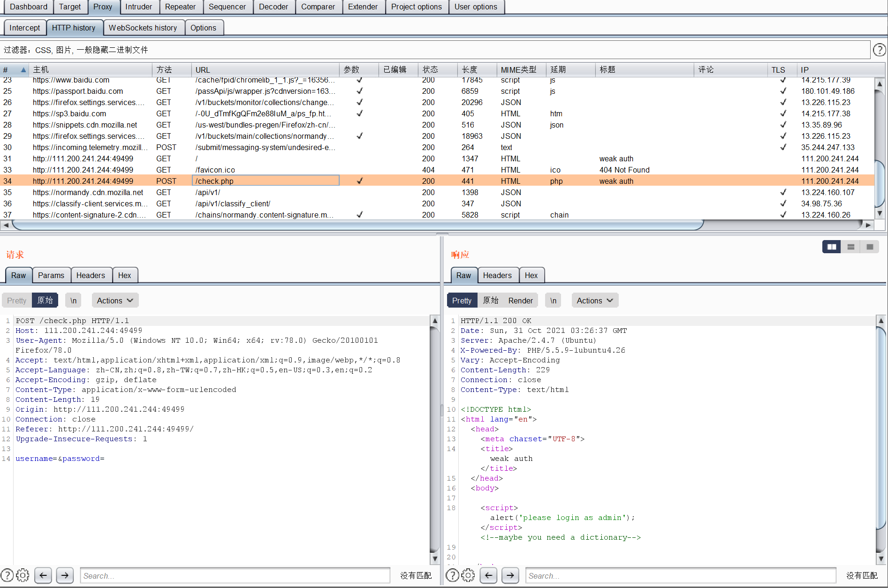
Task: Go to previous request search match
Action: pos(43,575)
